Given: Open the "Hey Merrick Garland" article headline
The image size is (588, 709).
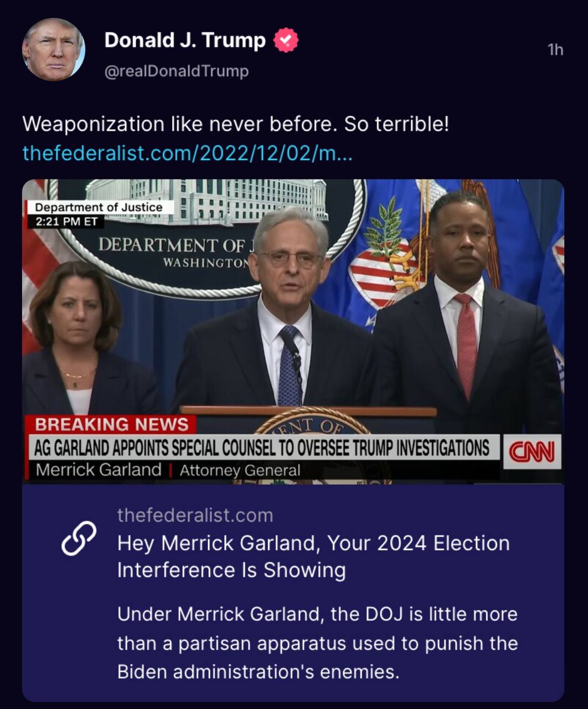Looking at the screenshot, I should [x=313, y=556].
